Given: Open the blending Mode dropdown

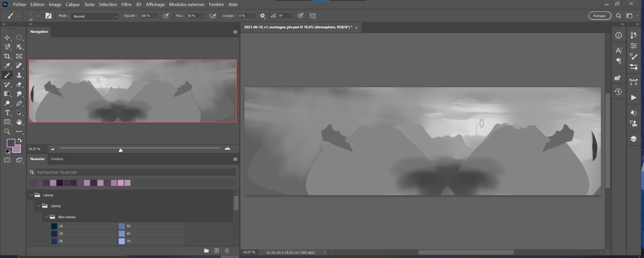Looking at the screenshot, I should [95, 16].
